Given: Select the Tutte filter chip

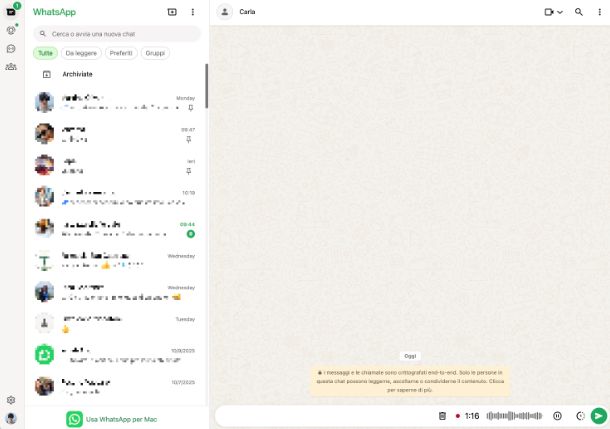Looking at the screenshot, I should pyautogui.click(x=46, y=53).
